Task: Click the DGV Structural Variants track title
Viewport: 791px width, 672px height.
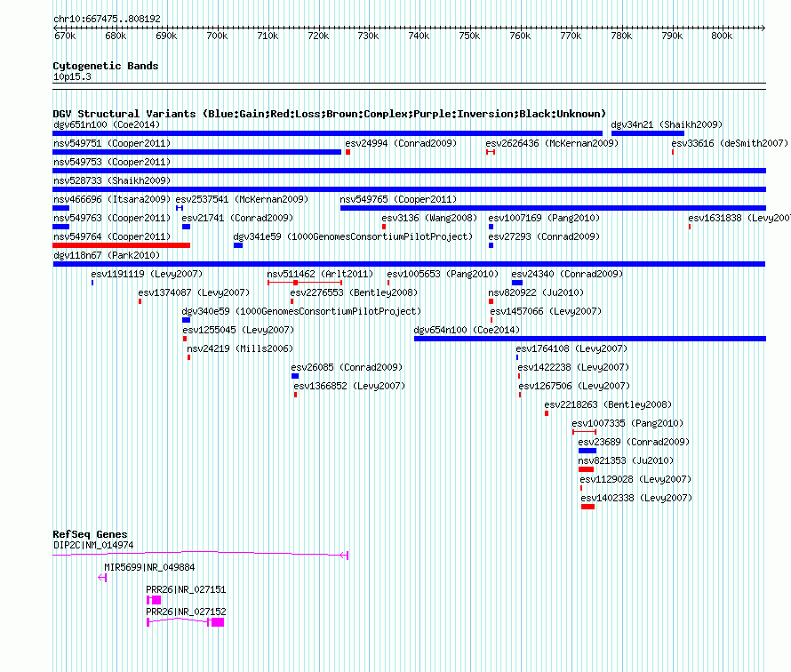Action: pyautogui.click(x=330, y=114)
